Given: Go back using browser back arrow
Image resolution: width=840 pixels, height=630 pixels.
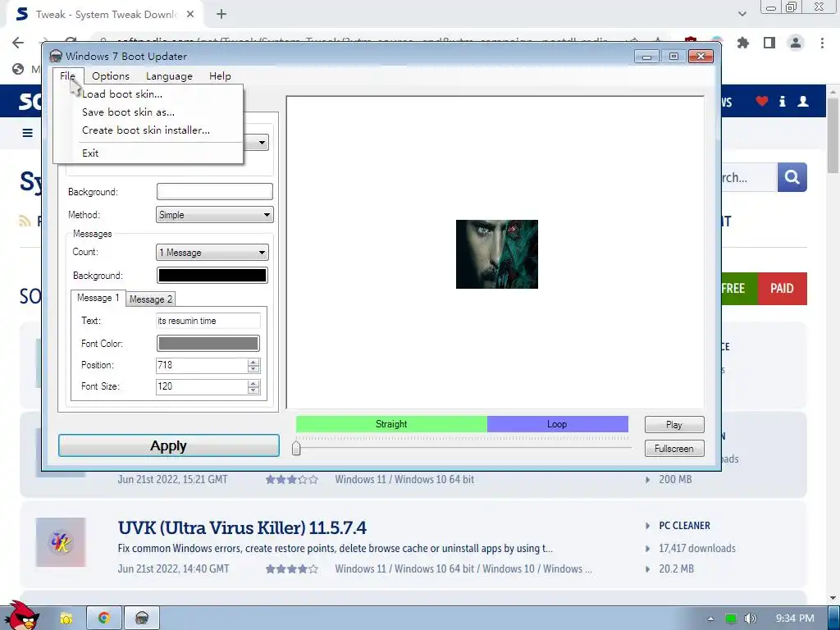Looking at the screenshot, I should click(18, 43).
